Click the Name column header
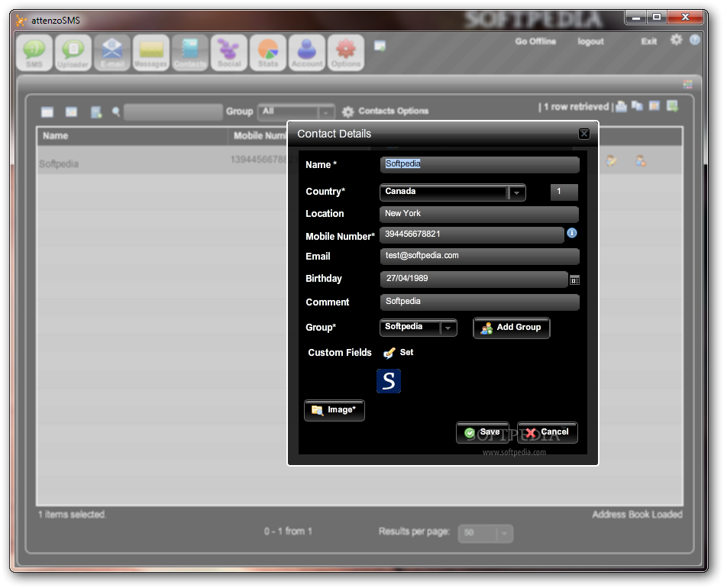 [132, 136]
